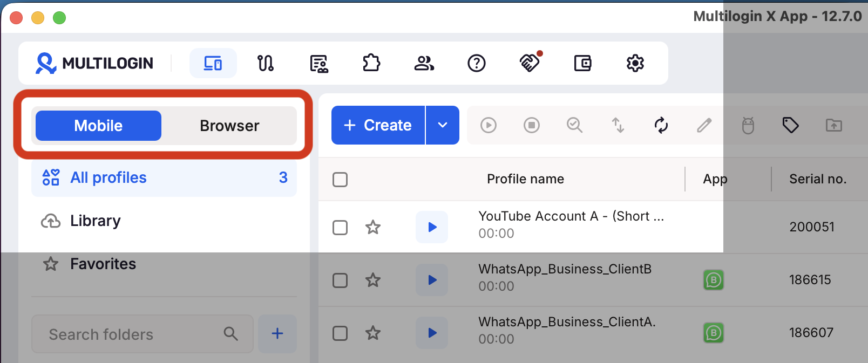Open the team members icon

[424, 63]
